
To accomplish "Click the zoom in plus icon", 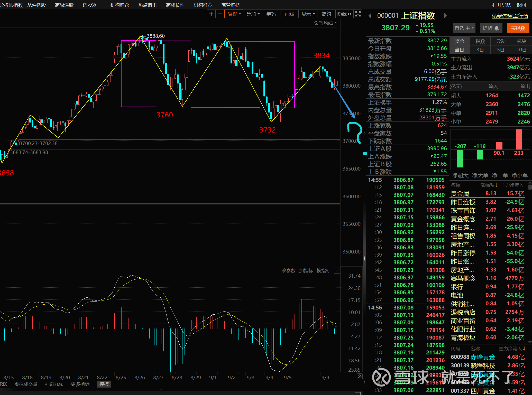I will pyautogui.click(x=211, y=14).
